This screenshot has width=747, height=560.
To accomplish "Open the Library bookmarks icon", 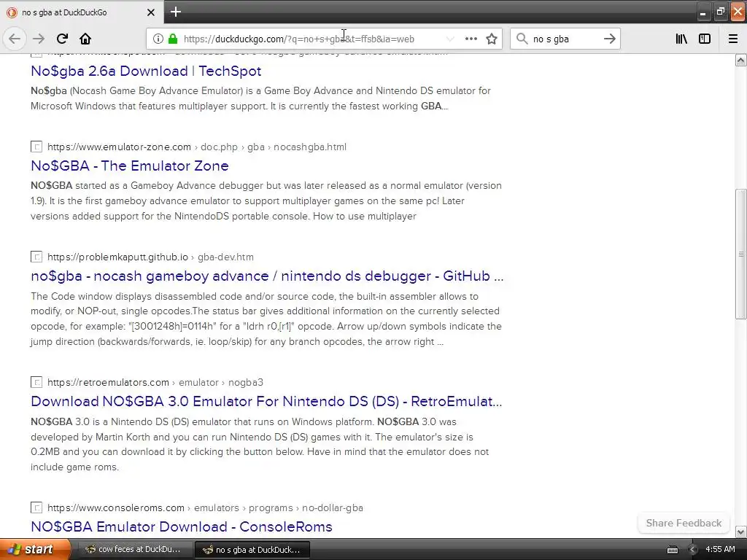I will [x=681, y=39].
